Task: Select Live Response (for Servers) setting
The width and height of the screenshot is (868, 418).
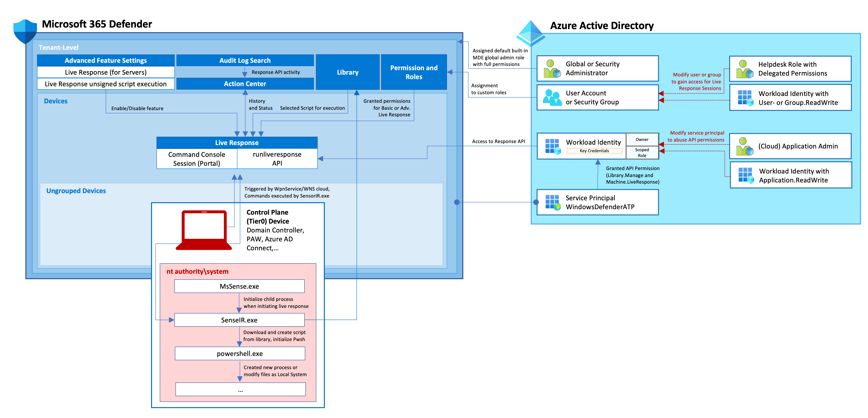Action: 106,73
